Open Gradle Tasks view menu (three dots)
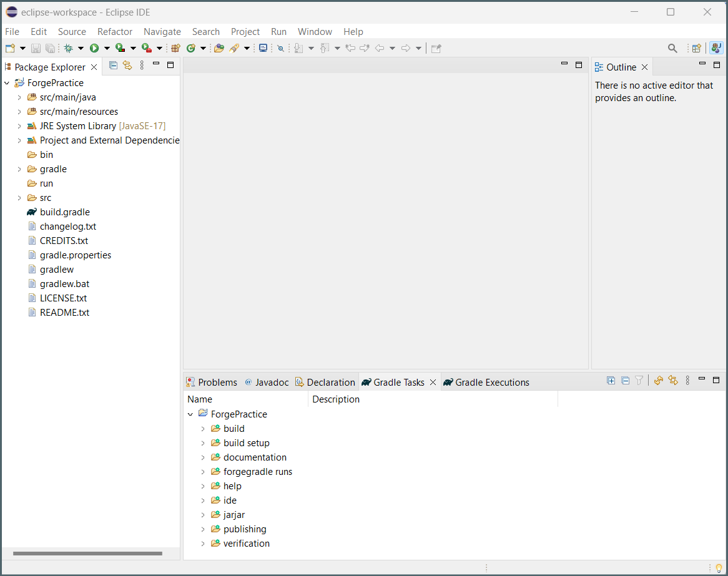Image resolution: width=728 pixels, height=576 pixels. click(687, 381)
